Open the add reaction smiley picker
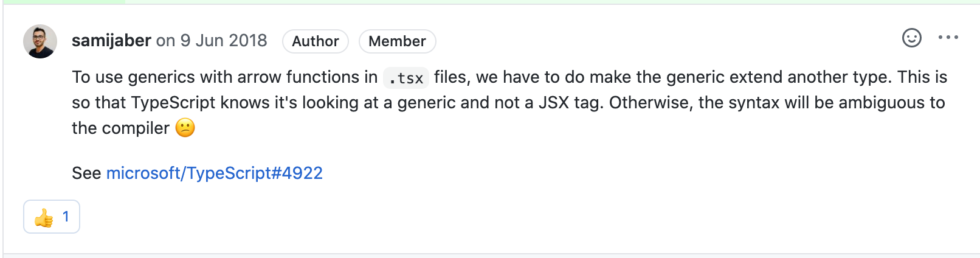980x258 pixels. 911,38
